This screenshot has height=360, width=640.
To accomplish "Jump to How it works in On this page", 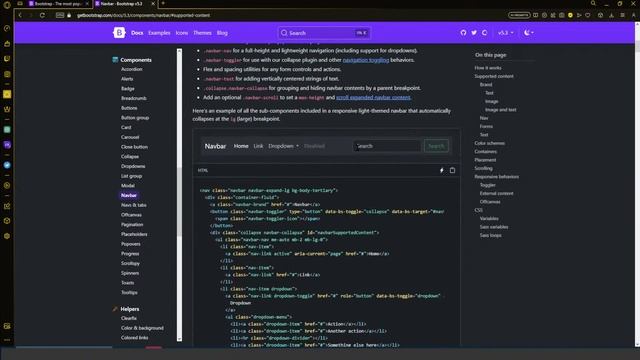I will pos(488,68).
